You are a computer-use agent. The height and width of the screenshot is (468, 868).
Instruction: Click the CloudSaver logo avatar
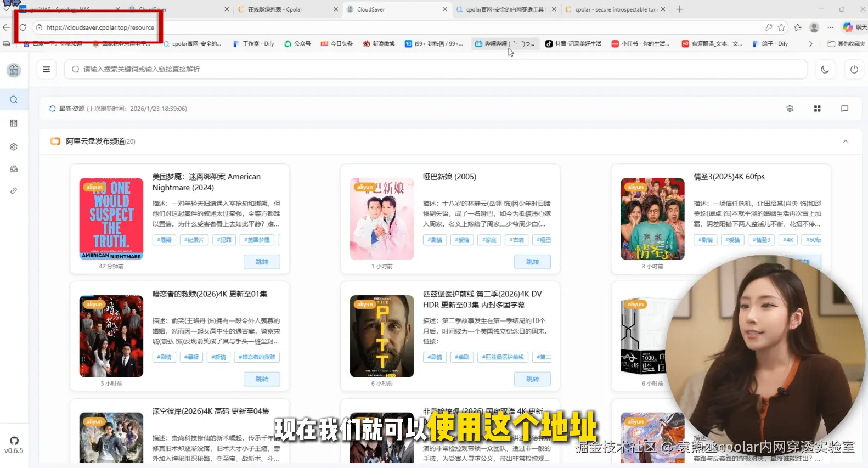coord(14,70)
